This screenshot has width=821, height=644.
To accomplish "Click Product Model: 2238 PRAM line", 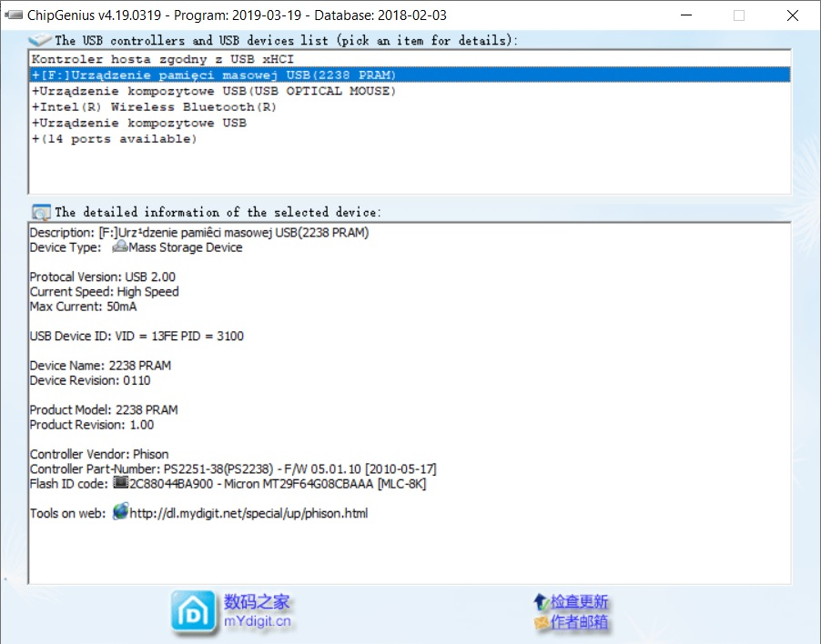I will [x=104, y=409].
